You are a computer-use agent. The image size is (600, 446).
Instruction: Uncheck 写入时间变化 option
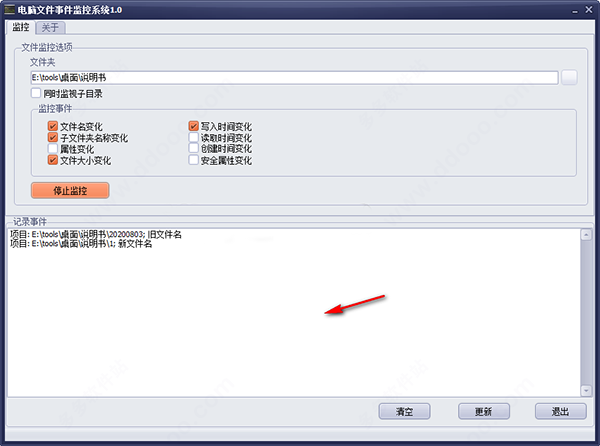point(194,126)
